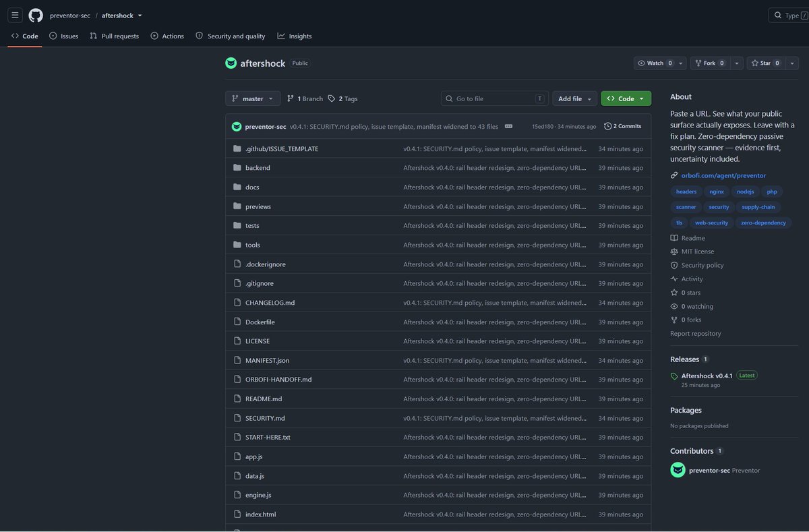Open the 2 Commits history link
809x532 pixels.
[x=623, y=126]
